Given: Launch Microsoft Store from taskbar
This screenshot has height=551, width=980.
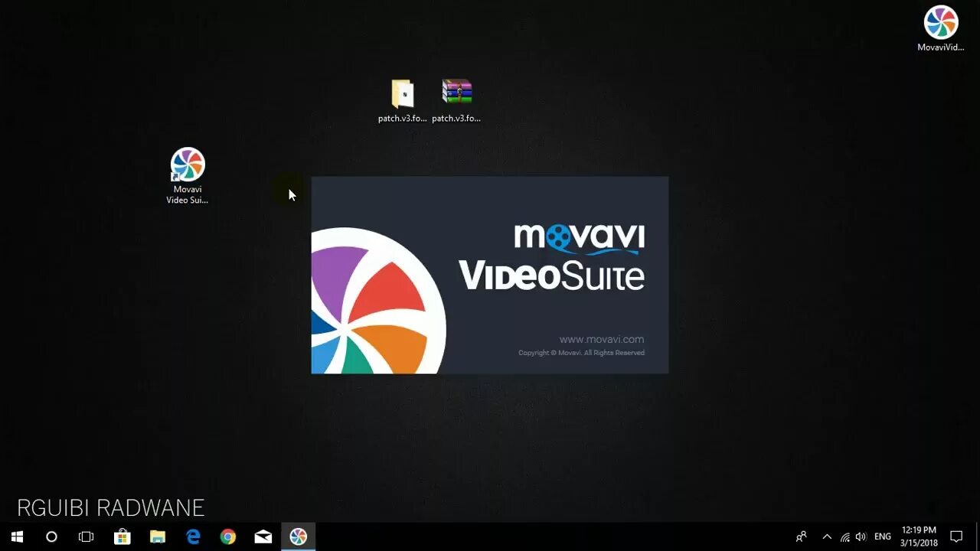Looking at the screenshot, I should click(122, 536).
